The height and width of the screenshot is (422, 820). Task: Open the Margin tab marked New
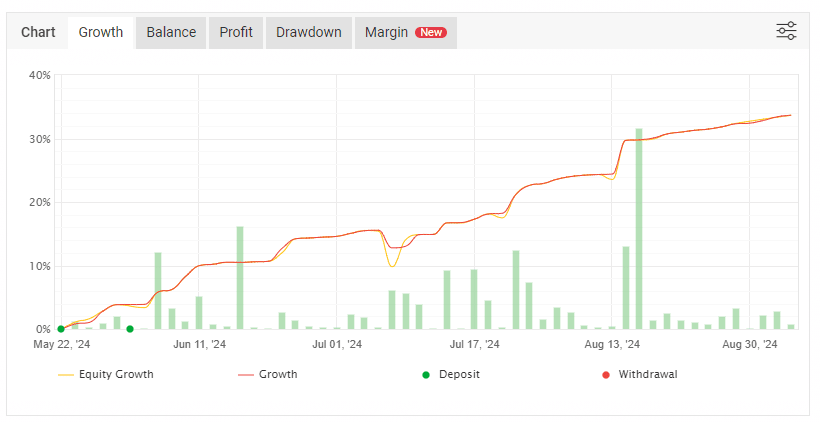(x=405, y=32)
